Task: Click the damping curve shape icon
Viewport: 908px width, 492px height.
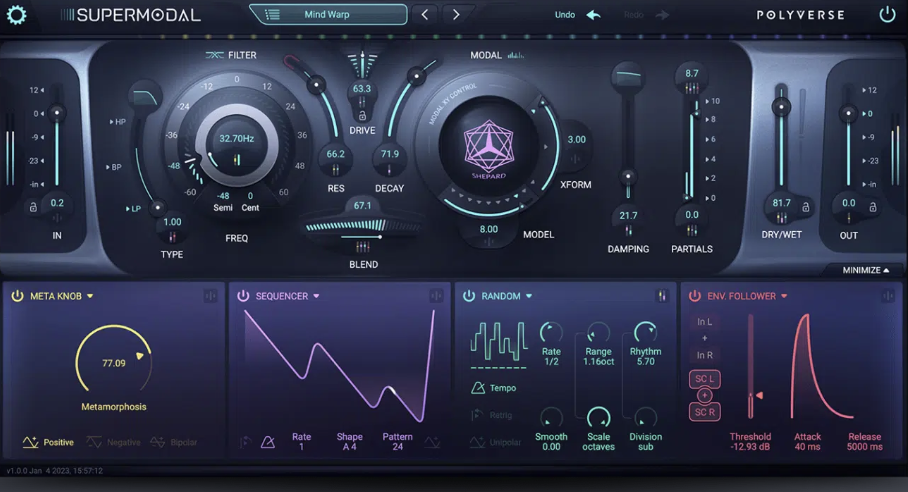Action: click(628, 76)
